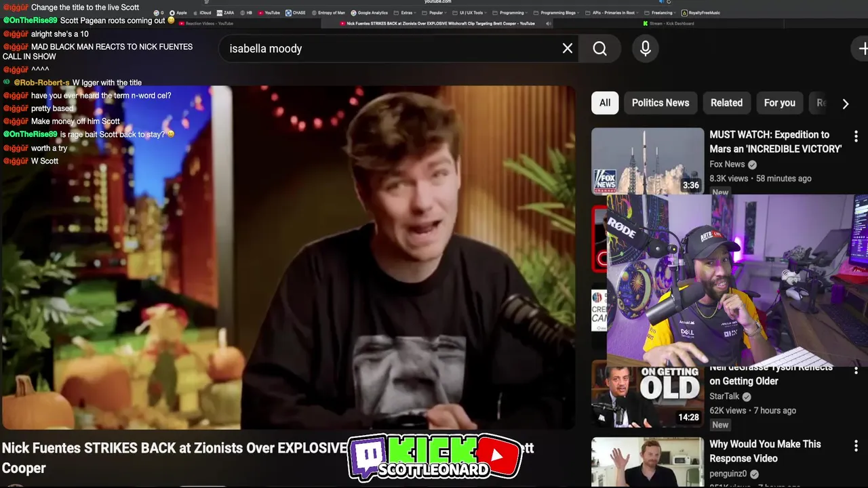
Task: Click the Create plus icon at the top right
Action: coord(863,48)
